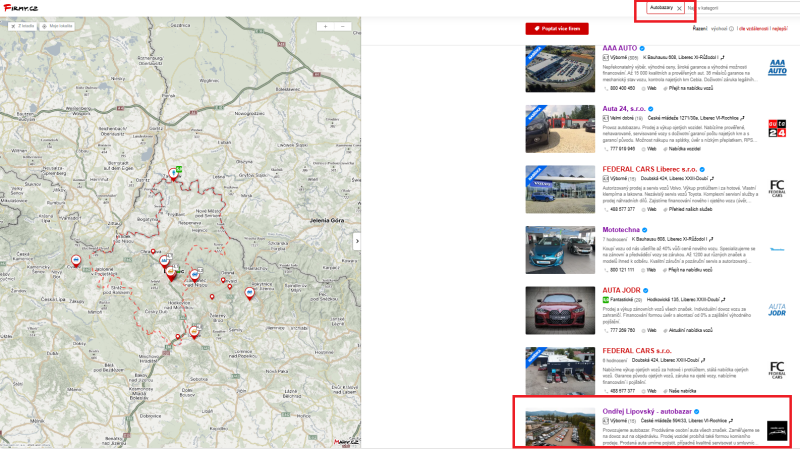
Task: Click the phone number 800 400 450
Action: (622, 88)
